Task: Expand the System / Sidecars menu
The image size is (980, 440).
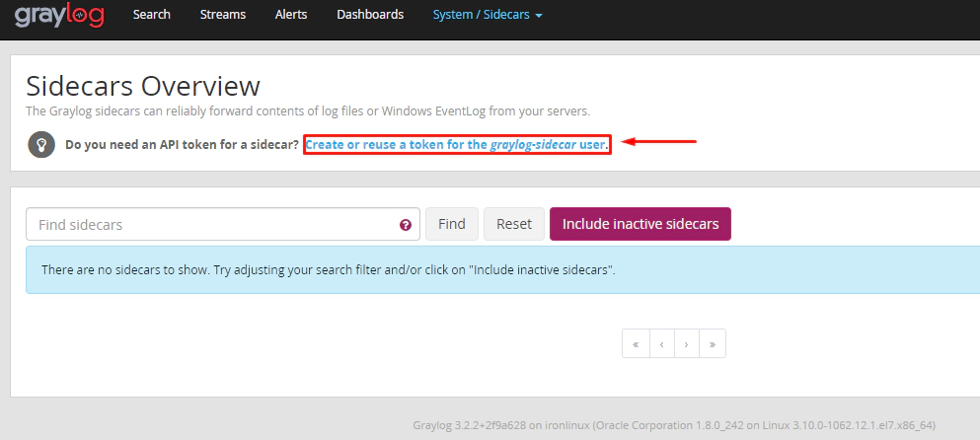Action: 488,15
